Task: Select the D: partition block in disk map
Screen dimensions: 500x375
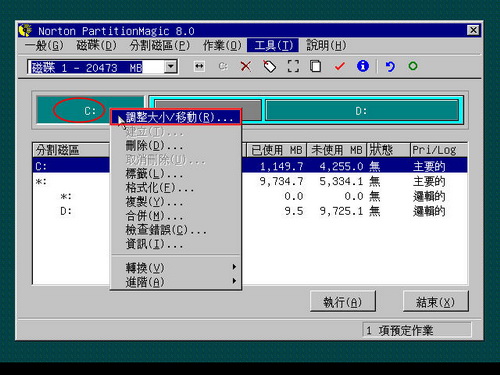Action: click(x=362, y=111)
